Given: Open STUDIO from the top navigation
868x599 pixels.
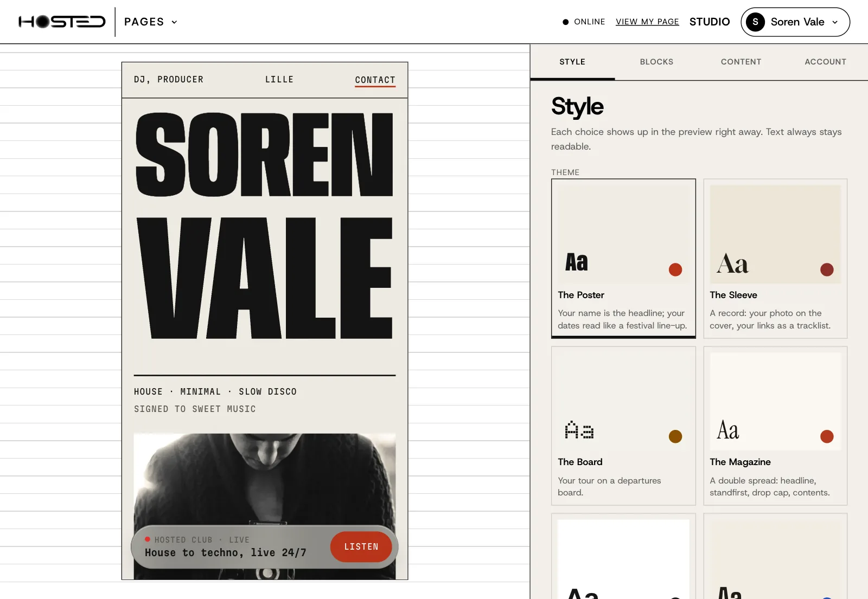Looking at the screenshot, I should pos(710,22).
